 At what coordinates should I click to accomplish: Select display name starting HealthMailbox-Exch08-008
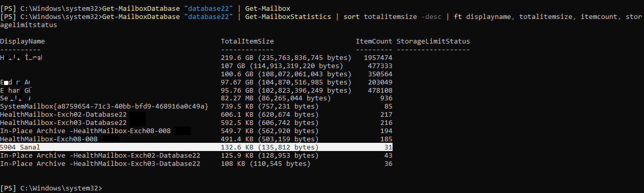pos(49,139)
